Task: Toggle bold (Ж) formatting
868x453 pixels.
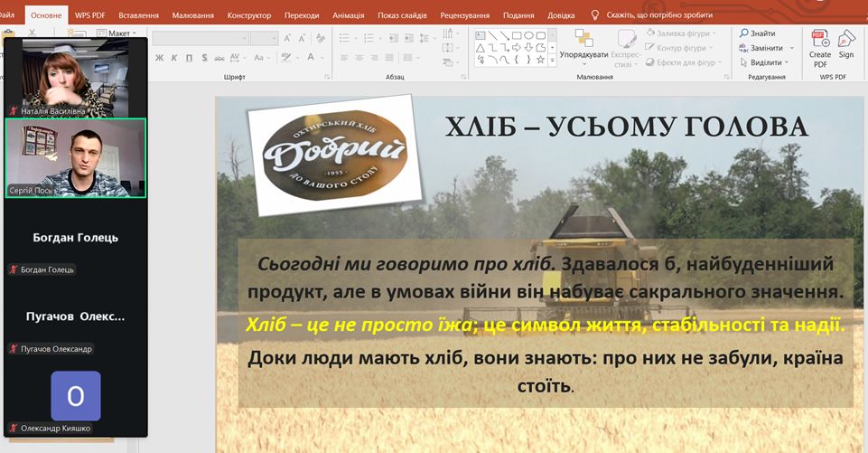Action: (x=159, y=58)
